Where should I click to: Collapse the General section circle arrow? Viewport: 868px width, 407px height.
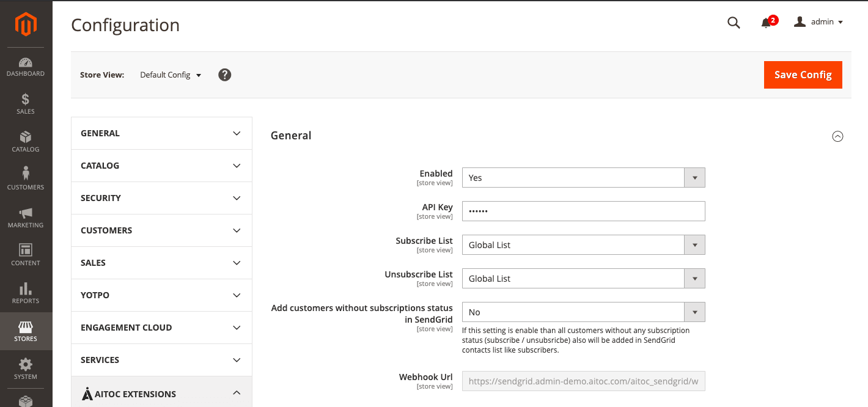coord(837,136)
